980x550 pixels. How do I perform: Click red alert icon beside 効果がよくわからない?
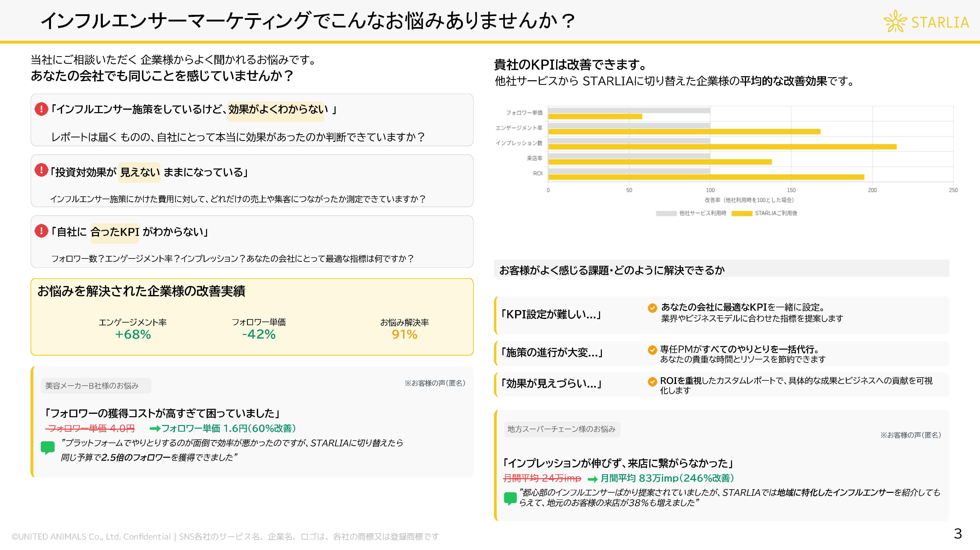coord(41,109)
